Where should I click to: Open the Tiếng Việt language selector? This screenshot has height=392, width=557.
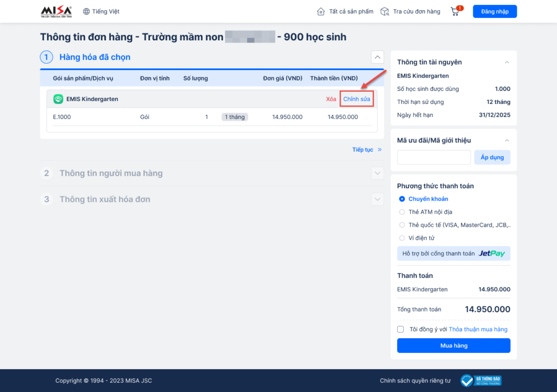coord(101,11)
